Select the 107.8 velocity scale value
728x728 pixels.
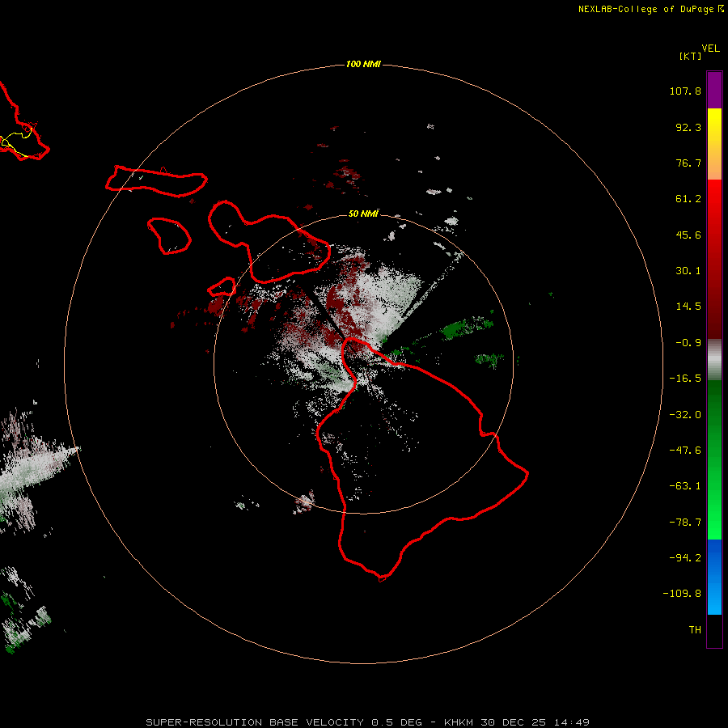point(685,91)
